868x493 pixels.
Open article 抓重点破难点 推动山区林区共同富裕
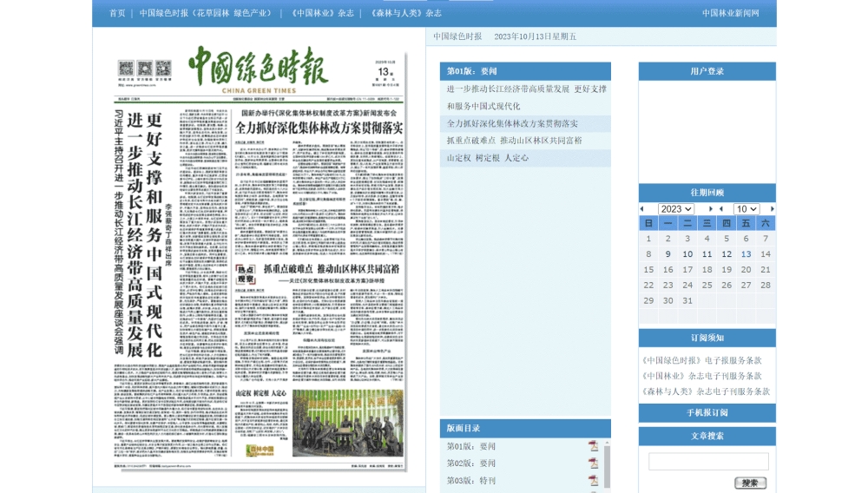[x=514, y=141]
